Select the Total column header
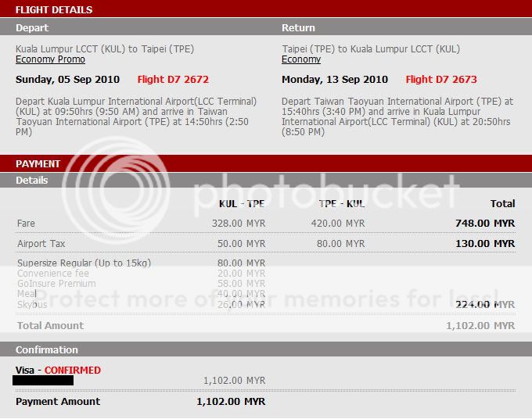Image resolution: width=532 pixels, height=419 pixels. point(502,204)
